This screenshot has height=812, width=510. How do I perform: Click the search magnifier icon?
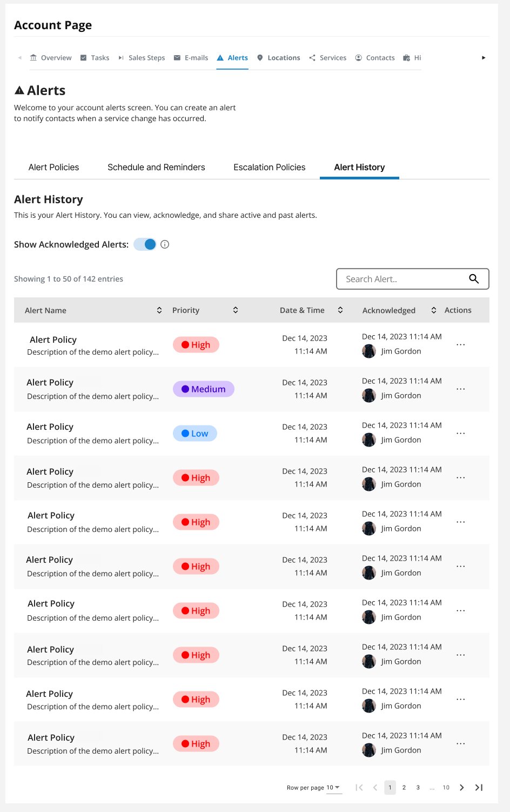point(474,279)
